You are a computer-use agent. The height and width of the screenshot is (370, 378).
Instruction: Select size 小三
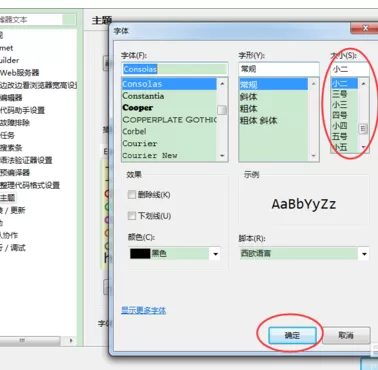[x=344, y=105]
